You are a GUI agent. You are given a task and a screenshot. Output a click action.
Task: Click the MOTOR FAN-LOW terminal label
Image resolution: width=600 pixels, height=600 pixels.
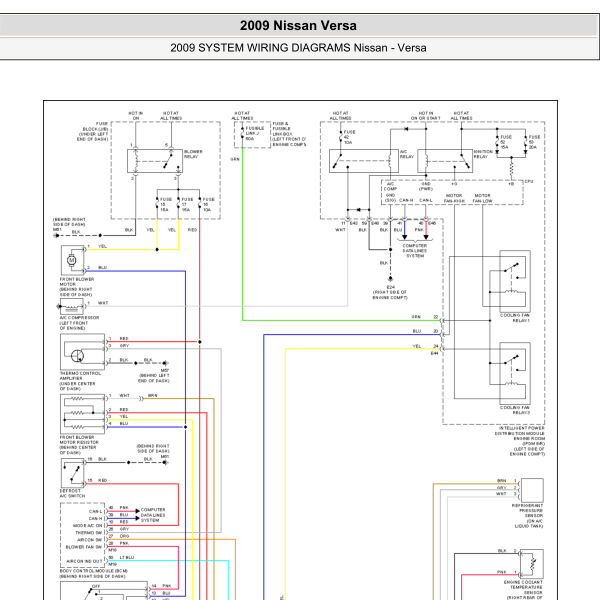click(482, 198)
